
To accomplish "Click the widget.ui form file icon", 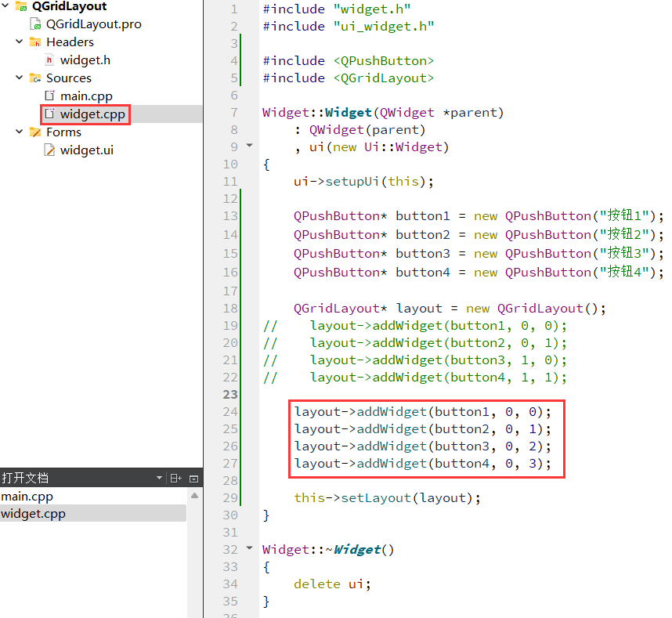I will [x=49, y=150].
